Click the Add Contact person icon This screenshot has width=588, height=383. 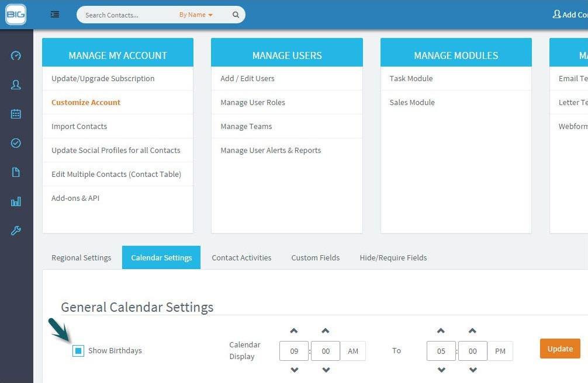(x=557, y=14)
